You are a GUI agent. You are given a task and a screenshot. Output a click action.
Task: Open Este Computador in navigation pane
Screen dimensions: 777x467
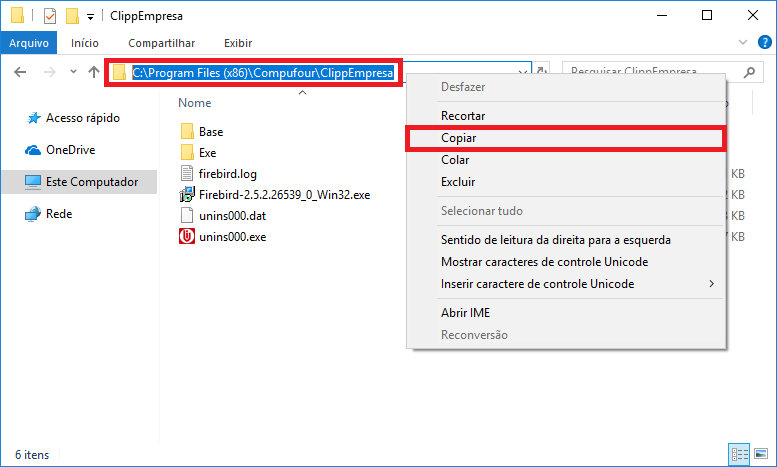[91, 182]
